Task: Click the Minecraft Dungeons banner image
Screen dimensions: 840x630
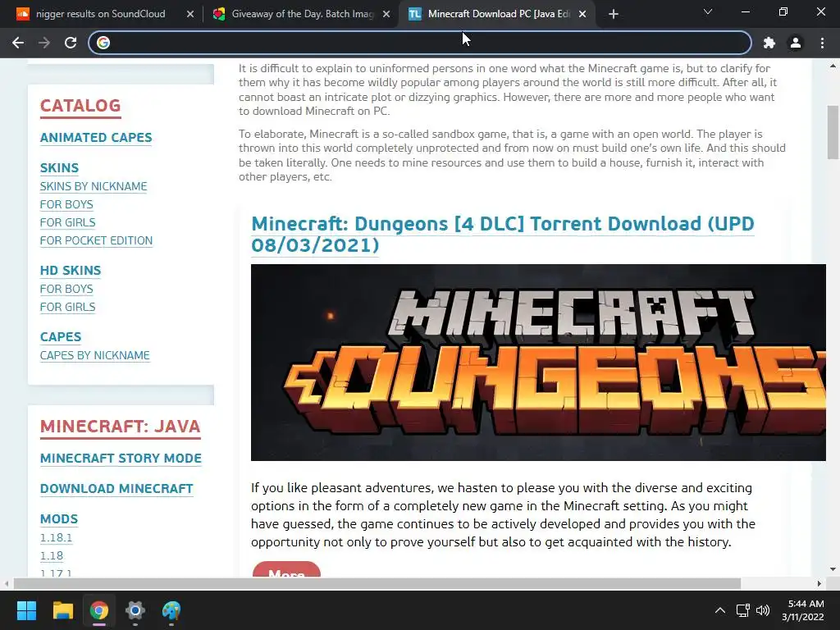Action: click(538, 363)
